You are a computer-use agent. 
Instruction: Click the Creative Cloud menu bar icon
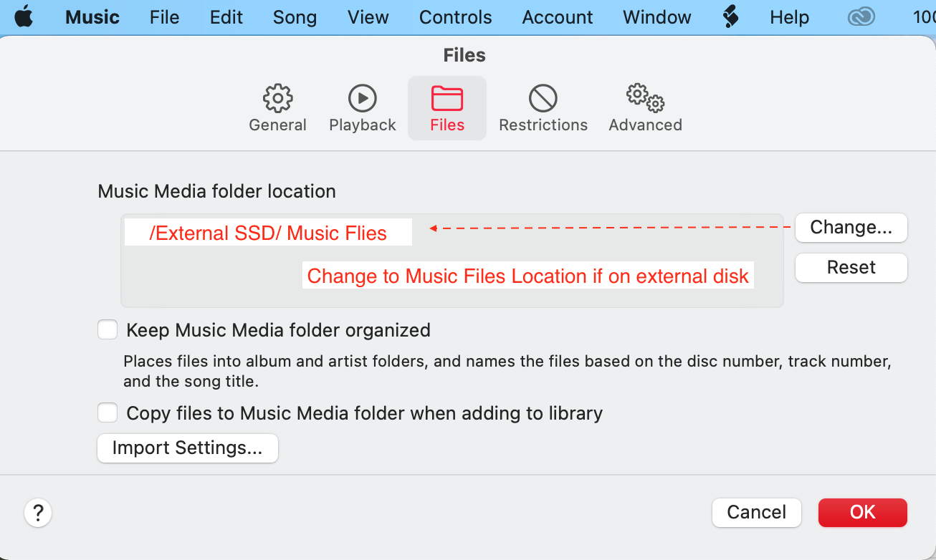pyautogui.click(x=861, y=17)
